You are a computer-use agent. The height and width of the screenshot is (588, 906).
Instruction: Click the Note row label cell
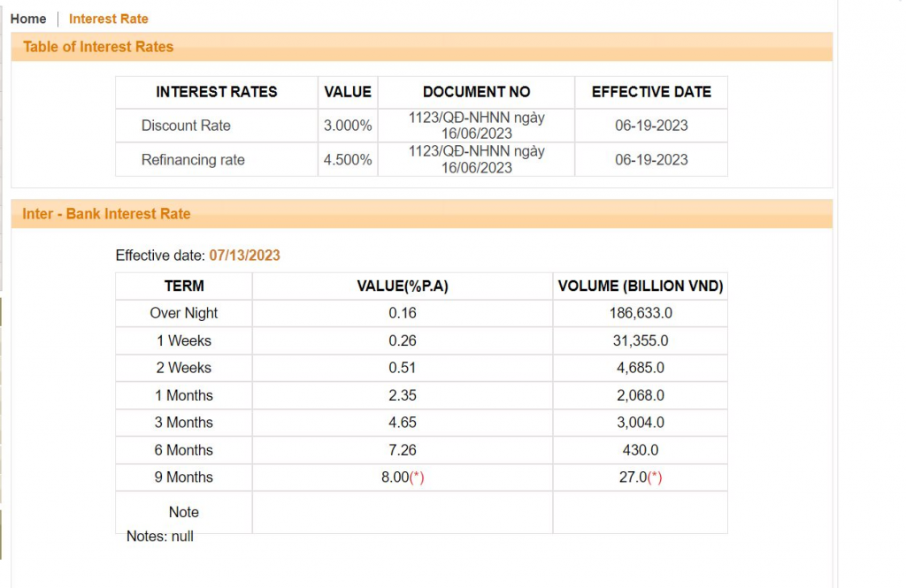click(x=184, y=512)
